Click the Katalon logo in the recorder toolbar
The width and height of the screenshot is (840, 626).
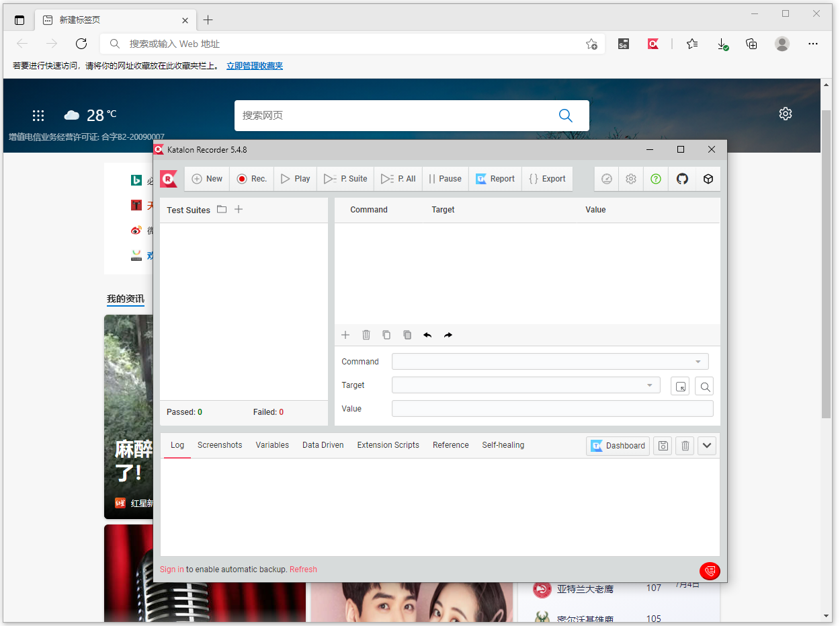pos(169,179)
